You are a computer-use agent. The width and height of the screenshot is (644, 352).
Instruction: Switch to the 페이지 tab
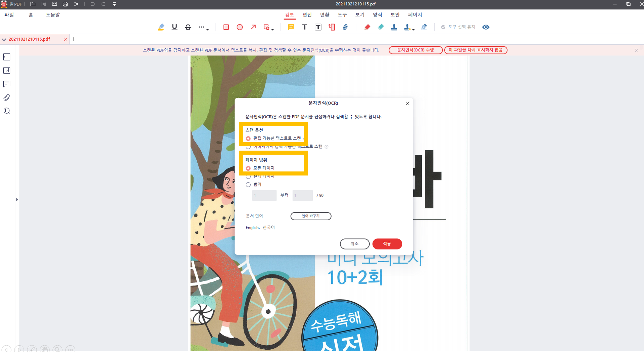(x=415, y=15)
